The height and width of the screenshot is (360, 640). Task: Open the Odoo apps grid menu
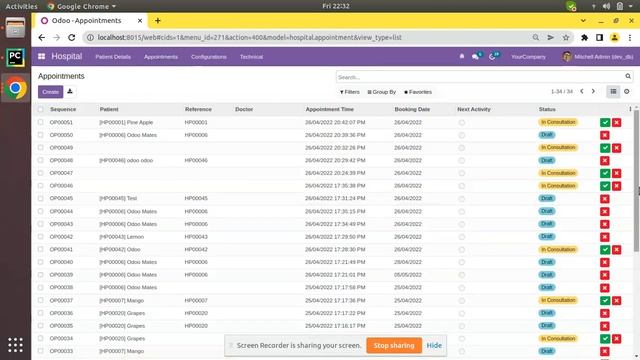pyautogui.click(x=42, y=56)
